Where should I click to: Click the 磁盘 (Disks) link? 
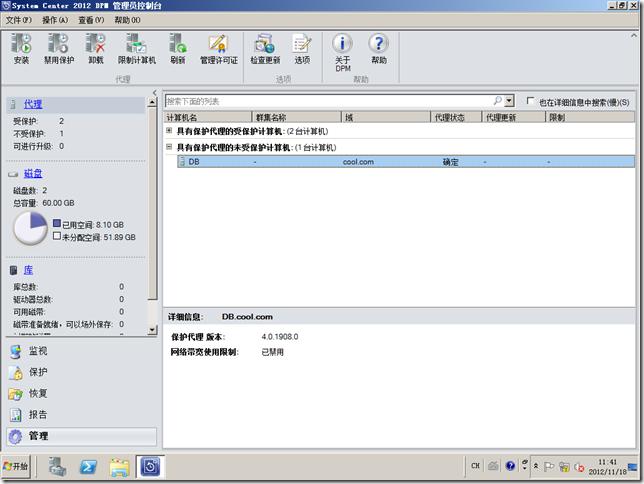click(33, 173)
